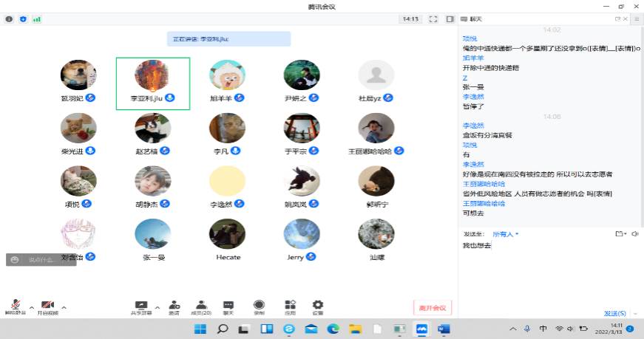Click the 邀请 (Invite) icon
Screen dimensions: 644x339
pos(174,305)
